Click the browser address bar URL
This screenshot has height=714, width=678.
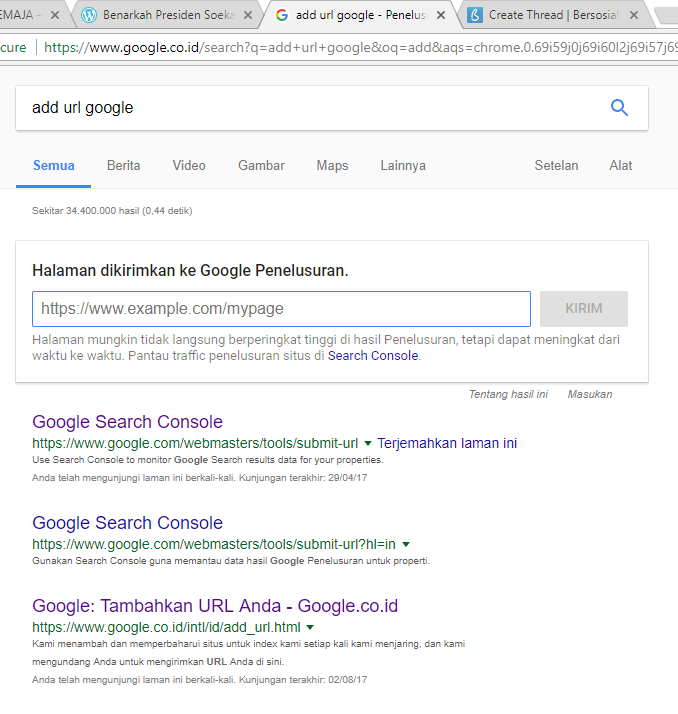[x=360, y=47]
